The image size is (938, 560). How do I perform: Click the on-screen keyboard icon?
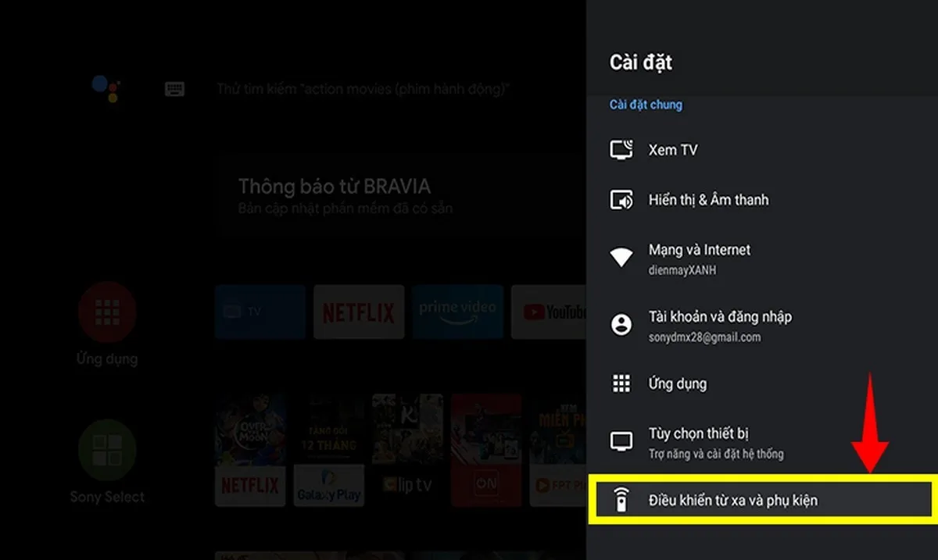point(174,88)
